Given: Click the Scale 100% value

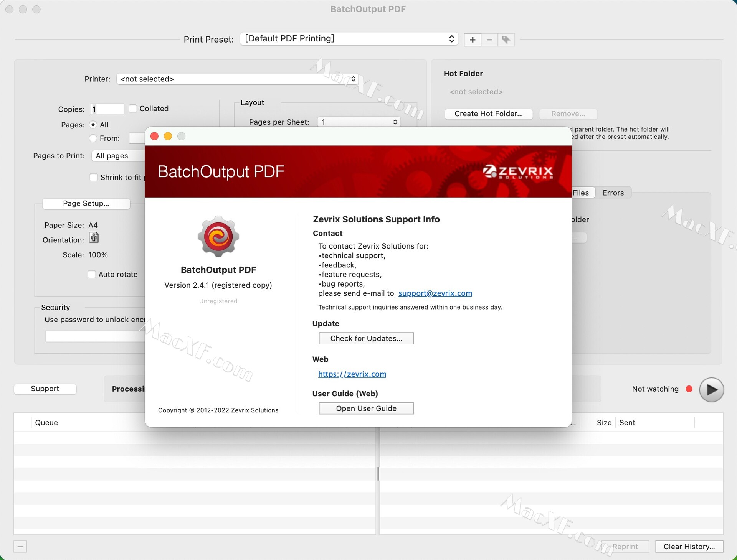Looking at the screenshot, I should pos(98,255).
